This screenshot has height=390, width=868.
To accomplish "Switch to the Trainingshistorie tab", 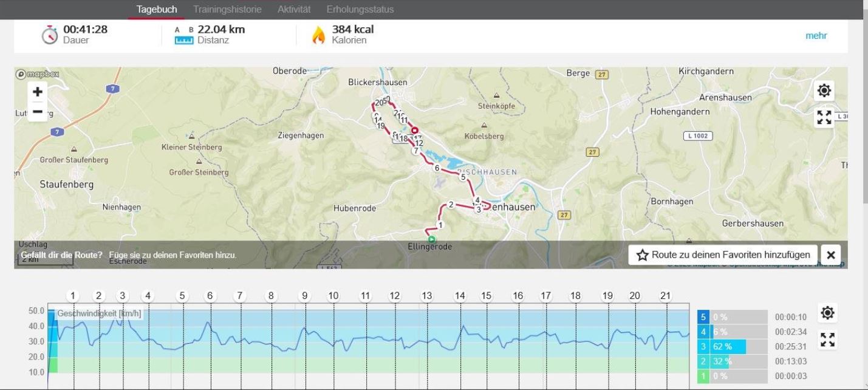I will [x=227, y=10].
